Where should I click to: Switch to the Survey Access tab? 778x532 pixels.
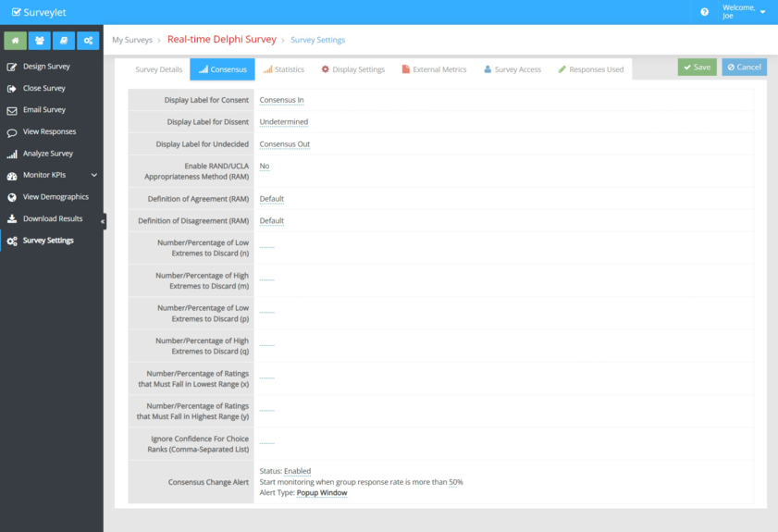point(512,69)
